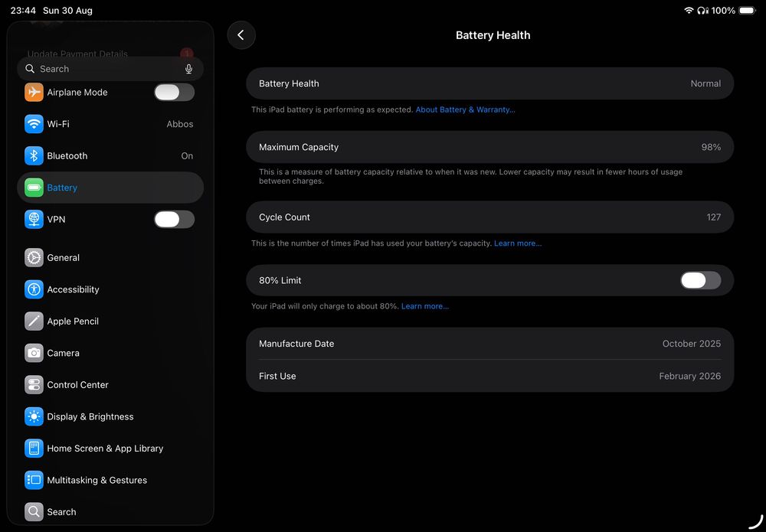
Task: Tap the Maximum Capacity row
Action: pos(490,147)
